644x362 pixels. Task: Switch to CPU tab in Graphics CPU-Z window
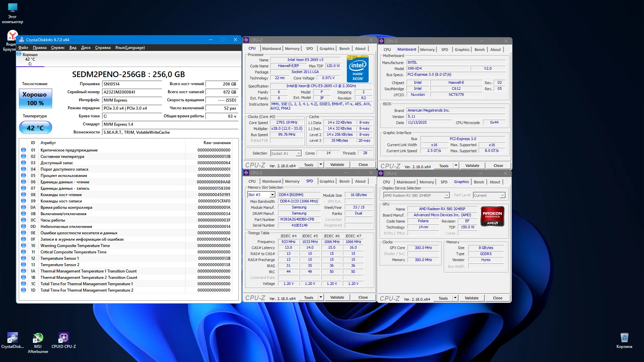pyautogui.click(x=386, y=182)
